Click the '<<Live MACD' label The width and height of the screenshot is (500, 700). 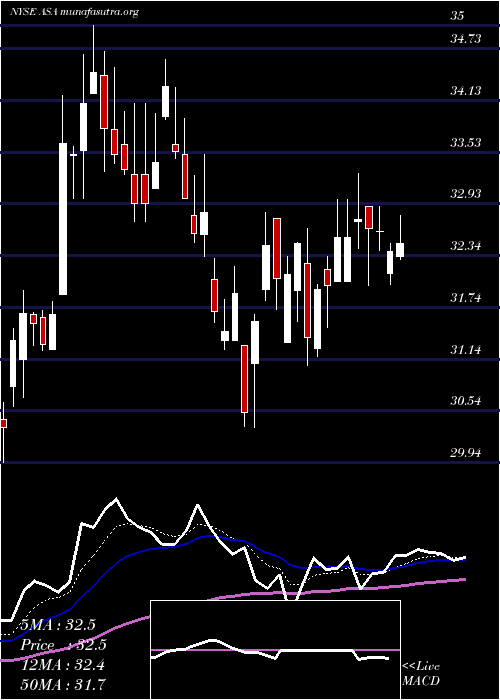(421, 673)
